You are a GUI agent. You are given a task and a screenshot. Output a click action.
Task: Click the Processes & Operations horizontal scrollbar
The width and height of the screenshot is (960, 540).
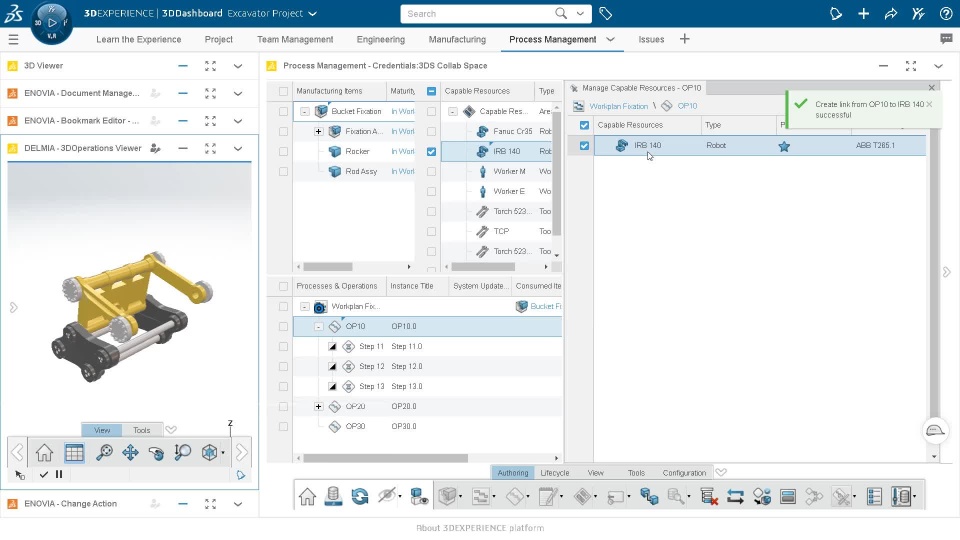coord(385,458)
